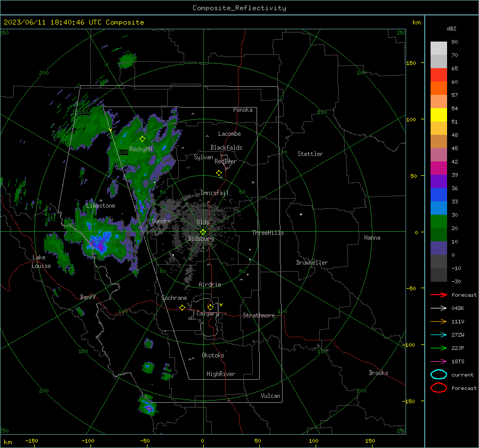479x448 pixels.
Task: Click the magenta 18TS arrow legend icon
Action: (439, 362)
